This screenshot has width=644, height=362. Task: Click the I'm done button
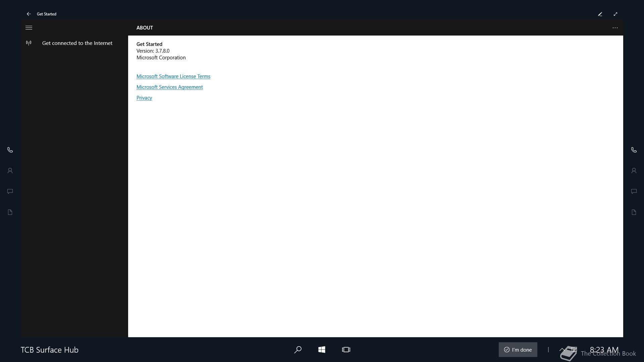518,350
